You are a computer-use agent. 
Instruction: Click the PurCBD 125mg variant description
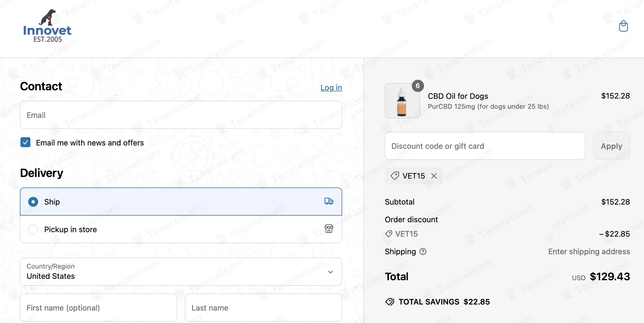[488, 107]
